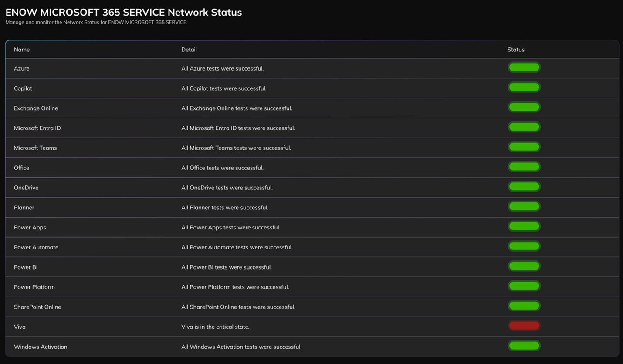Select the Exchange Online green status pill

[x=524, y=107]
